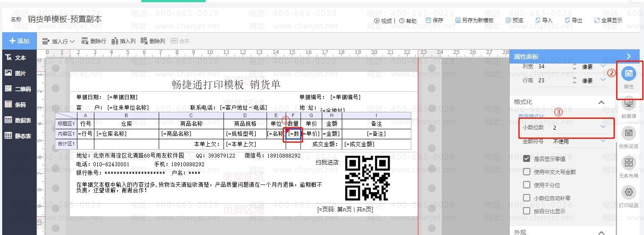Uncheck 是否显示零值 checkbox
644x235 pixels.
(x=527, y=158)
